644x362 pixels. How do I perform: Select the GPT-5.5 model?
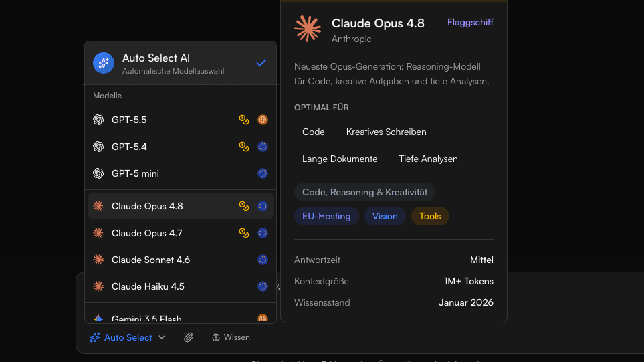click(x=181, y=120)
